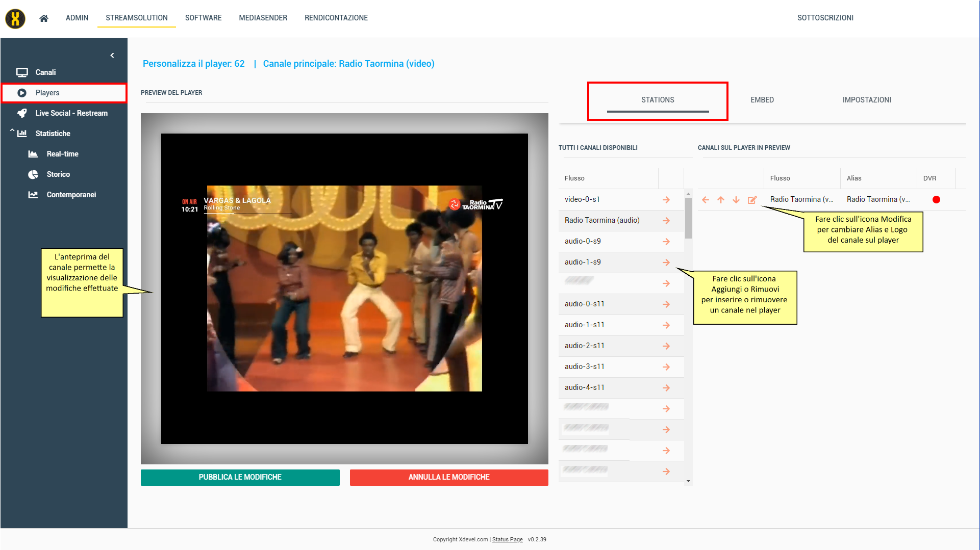980x550 pixels.
Task: Switch to the EMBED tab
Action: (762, 100)
